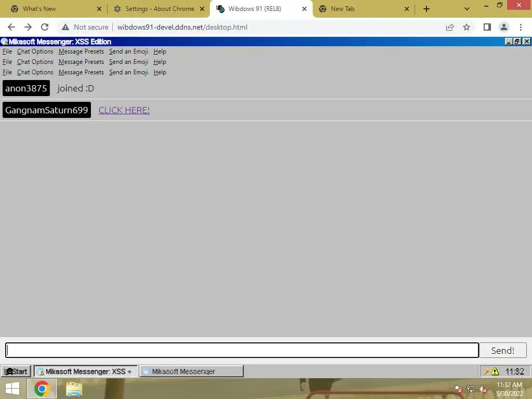Open Message Presets in the top menu row
532x399 pixels.
(x=81, y=51)
